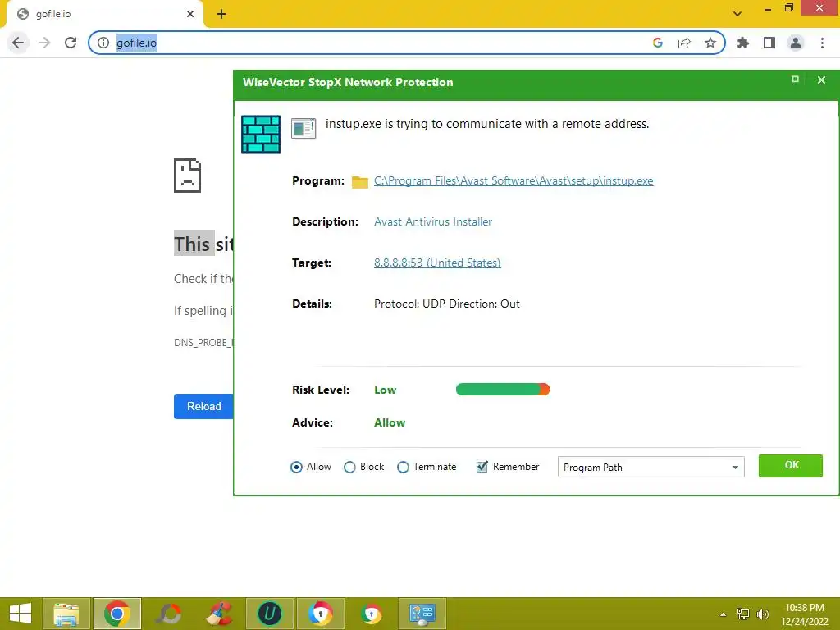Screen dimensions: 840x630
Task: Open the IObit Uninstaller U taskbar icon
Action: coord(269,614)
